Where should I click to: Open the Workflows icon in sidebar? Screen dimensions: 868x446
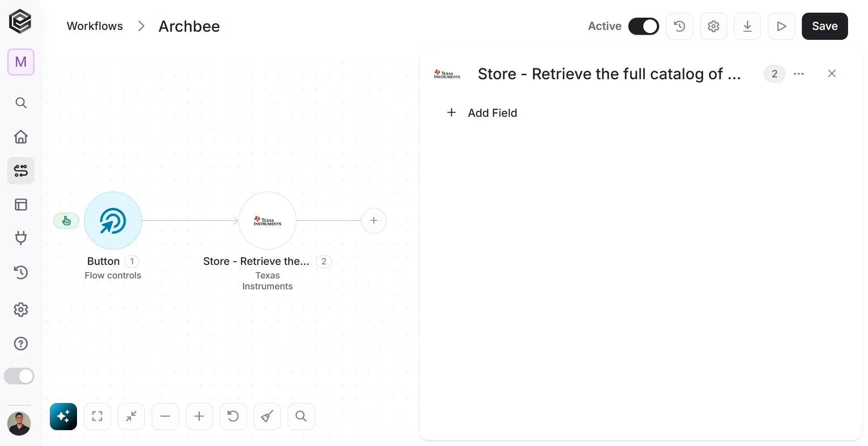click(21, 171)
